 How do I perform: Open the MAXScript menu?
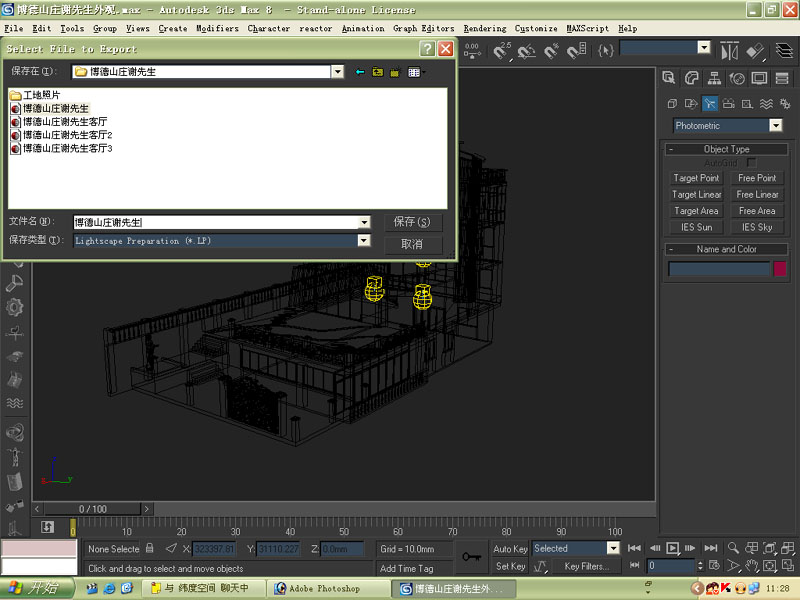(588, 29)
